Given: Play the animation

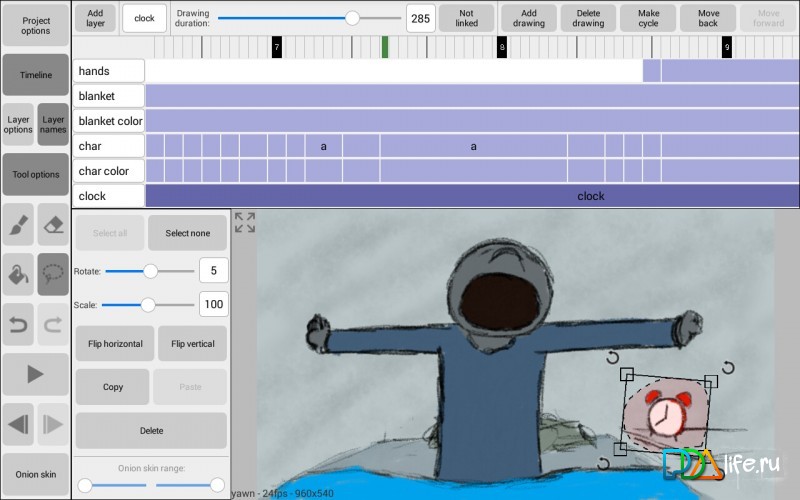Looking at the screenshot, I should click(35, 374).
